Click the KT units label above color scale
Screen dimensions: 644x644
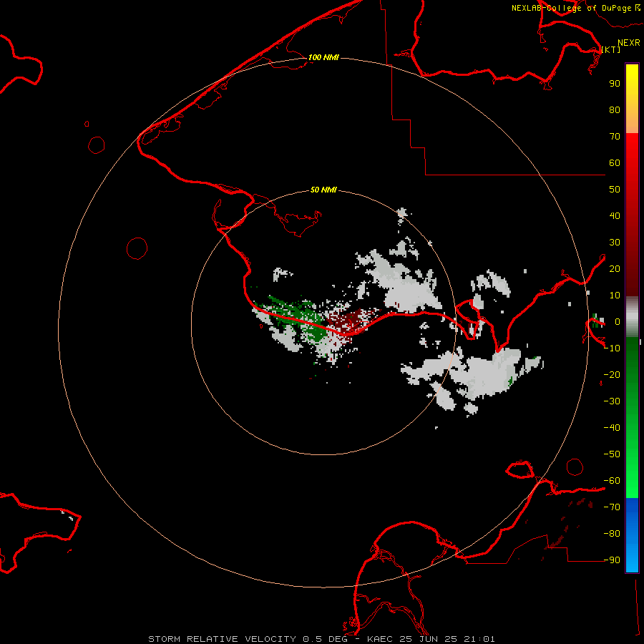[x=611, y=49]
